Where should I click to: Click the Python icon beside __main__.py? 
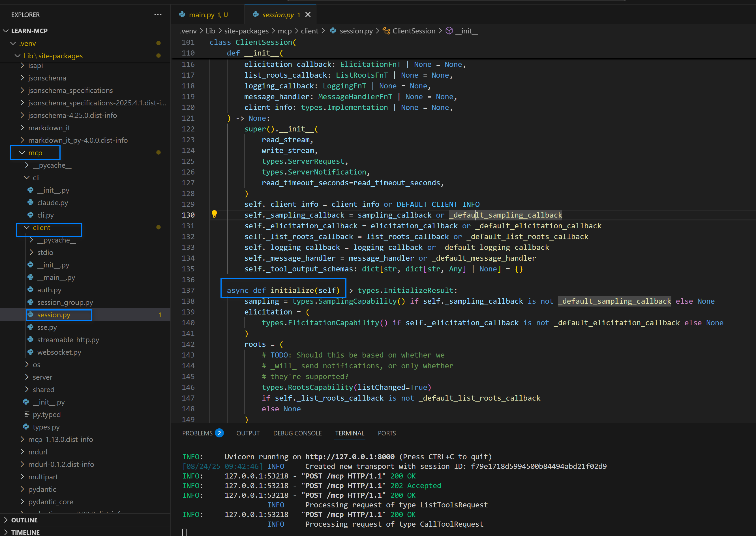(31, 277)
